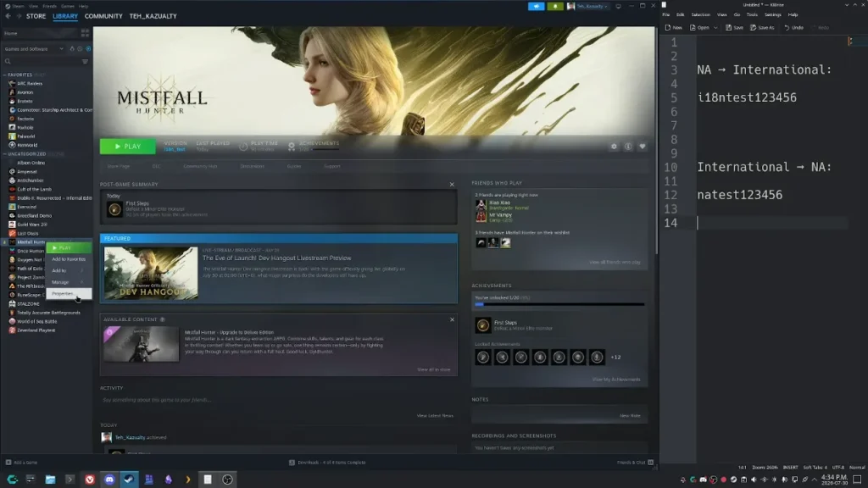Screen dimensions: 868x488
Task: Open the Discord icon in the taskbar
Action: (109, 480)
